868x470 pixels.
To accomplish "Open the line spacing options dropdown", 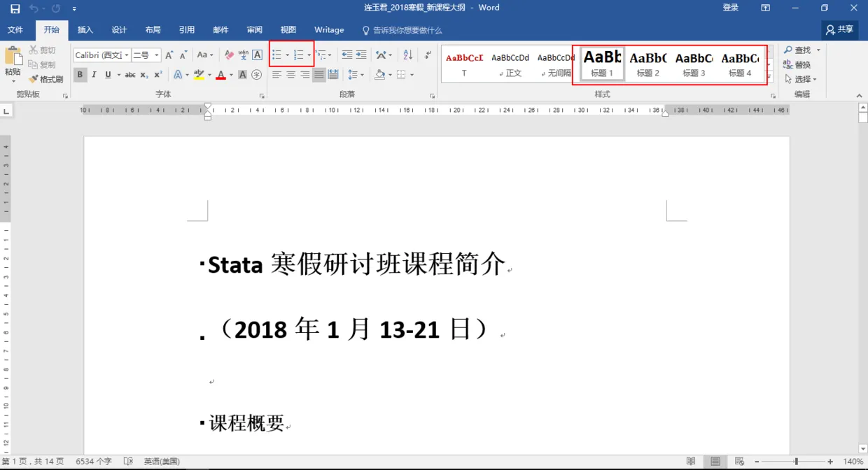I will pos(357,74).
